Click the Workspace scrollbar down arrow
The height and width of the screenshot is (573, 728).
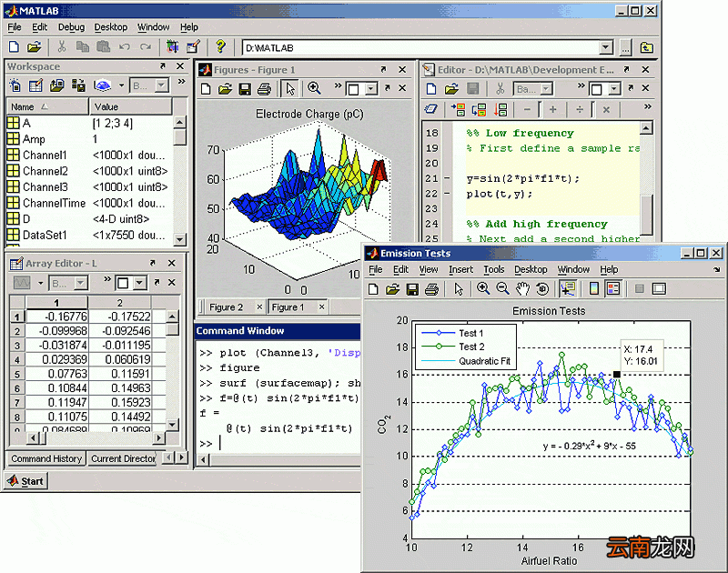point(179,239)
